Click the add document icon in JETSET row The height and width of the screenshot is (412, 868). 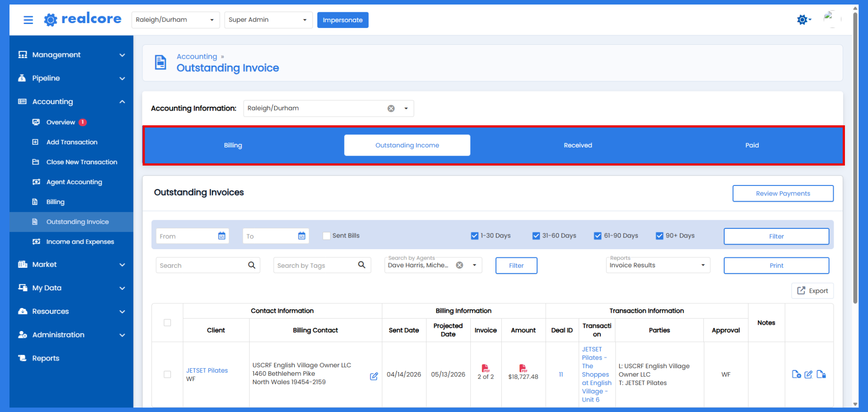797,374
